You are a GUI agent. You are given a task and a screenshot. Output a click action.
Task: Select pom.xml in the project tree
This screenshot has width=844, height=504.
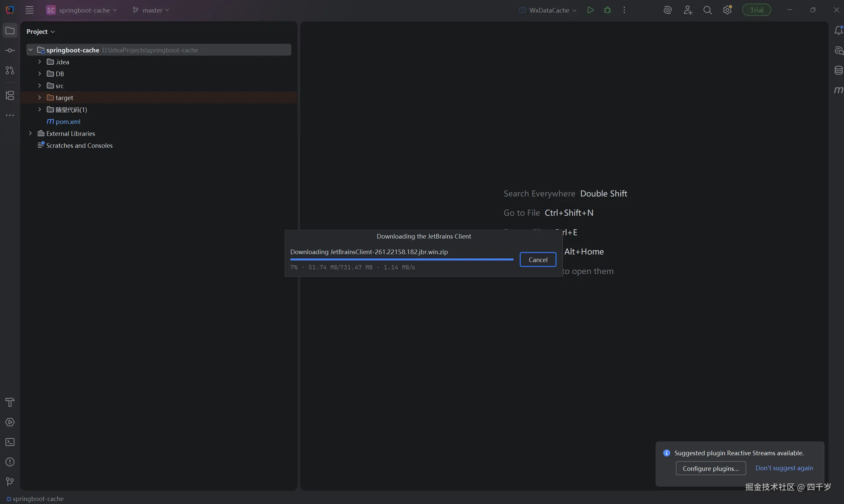click(x=68, y=122)
